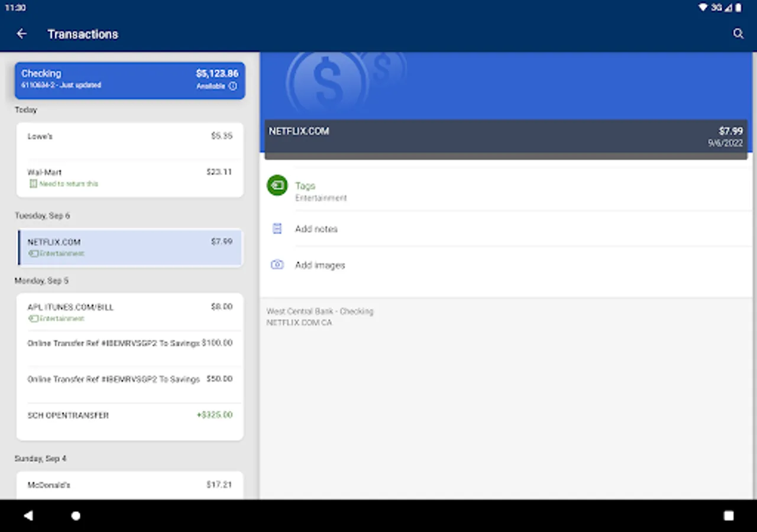This screenshot has height=532, width=757.
Task: Click the camera icon beside Add images
Action: [277, 265]
